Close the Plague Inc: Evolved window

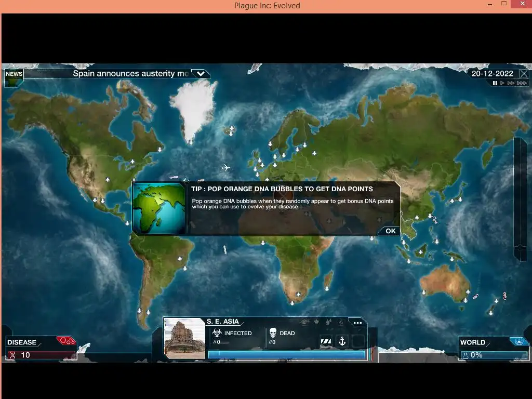click(523, 4)
